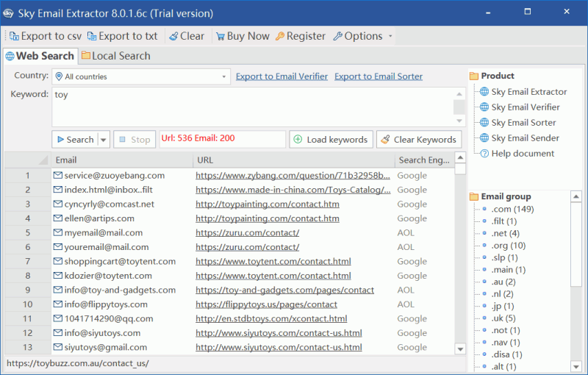
Task: Select email shoppingcart@toytent.com
Action: click(x=120, y=261)
